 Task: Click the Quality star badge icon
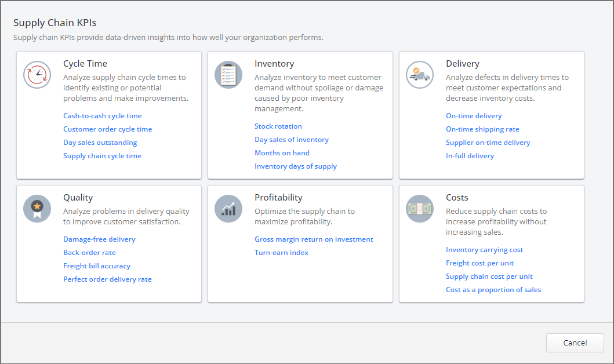click(37, 209)
